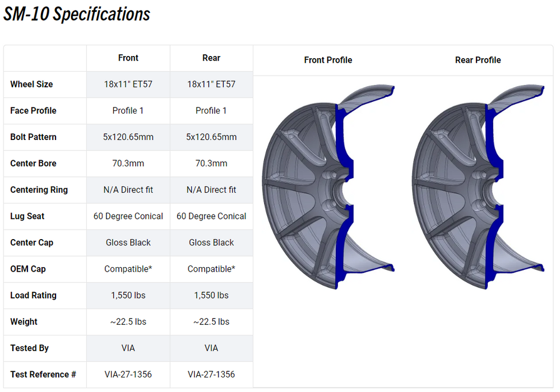Click the Test Reference # row label
The image size is (560, 392).
point(43,374)
